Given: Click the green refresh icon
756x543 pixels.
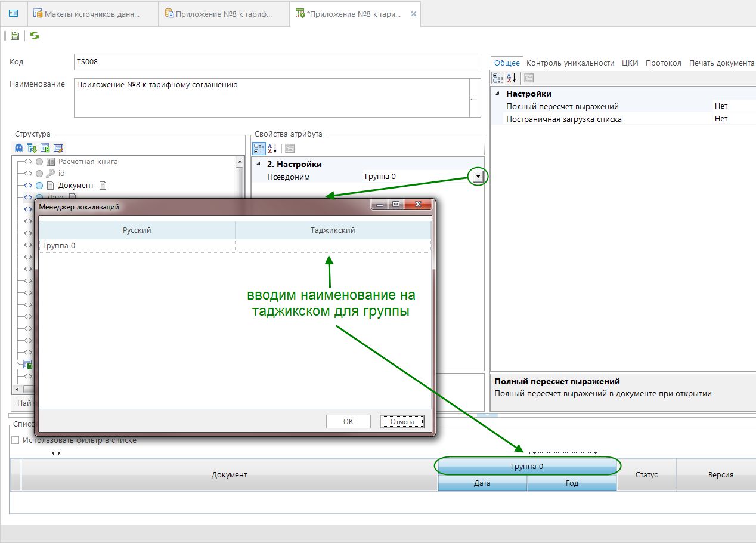Looking at the screenshot, I should click(35, 36).
